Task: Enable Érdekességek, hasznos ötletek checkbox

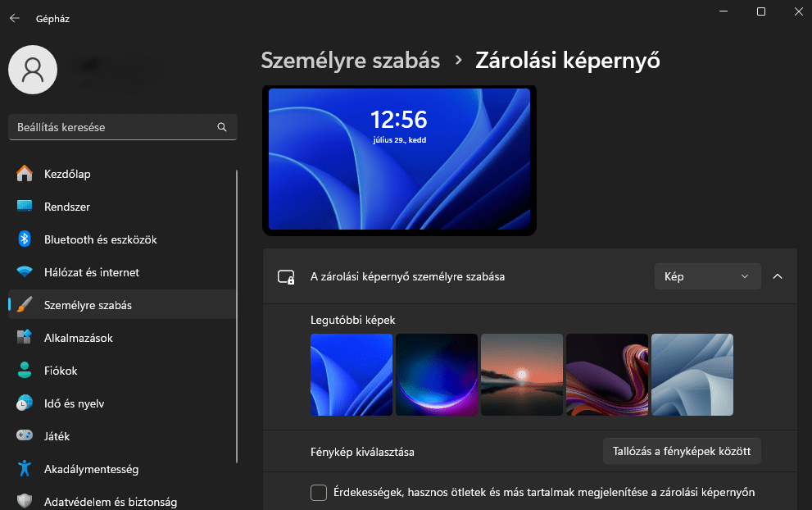Action: pyautogui.click(x=319, y=493)
